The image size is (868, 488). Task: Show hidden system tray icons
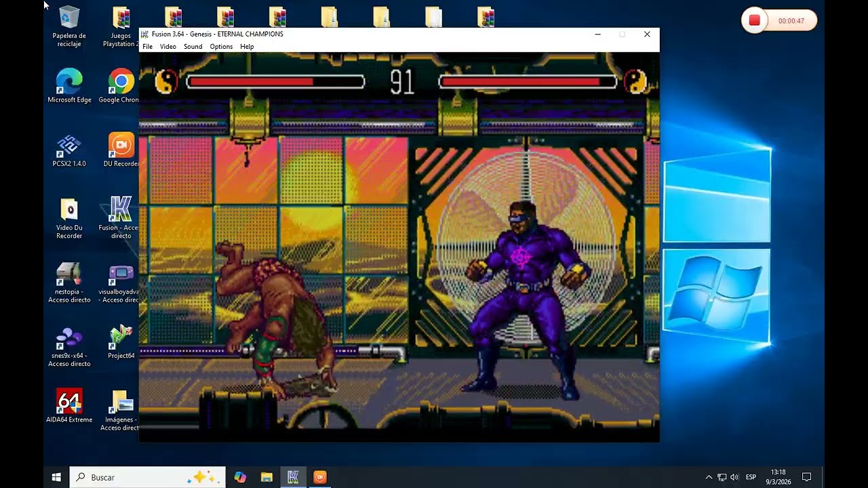point(709,477)
